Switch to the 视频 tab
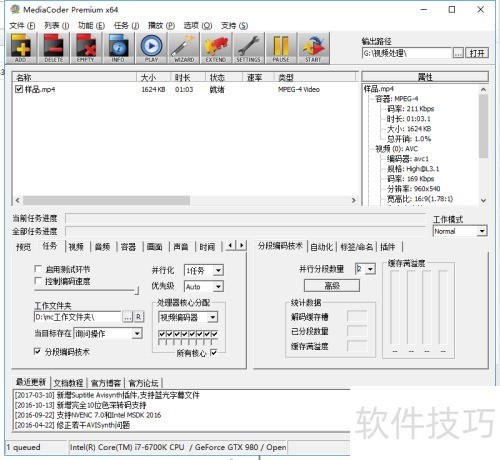Viewport: 500px width, 460px height. click(76, 247)
